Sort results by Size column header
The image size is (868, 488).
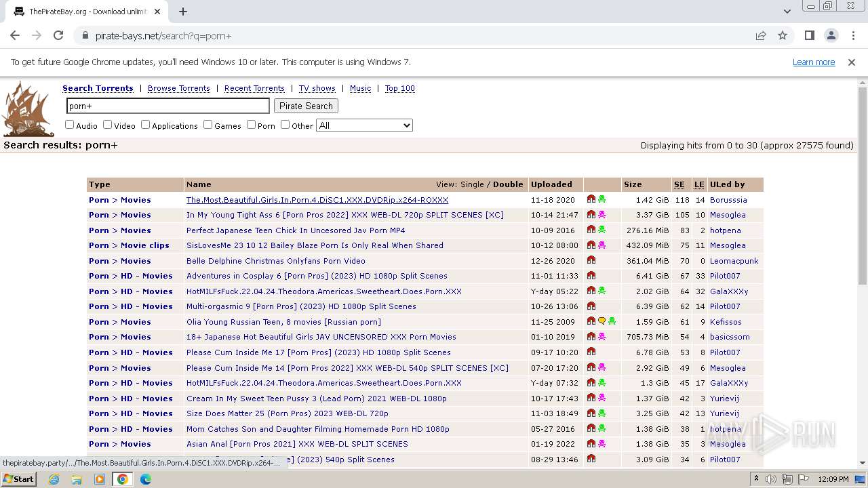(633, 184)
